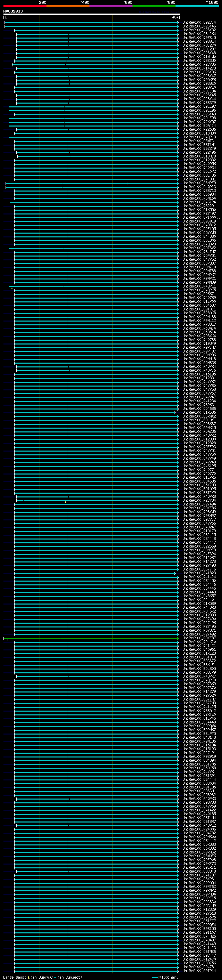
Task: Click hit label UniRef100_Q40771
Action: pos(199,470)
